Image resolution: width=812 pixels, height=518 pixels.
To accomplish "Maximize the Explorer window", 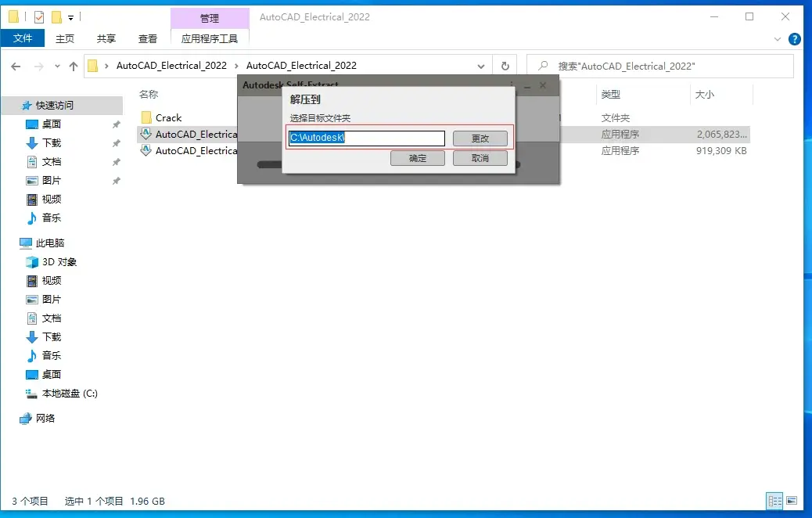I will click(x=749, y=17).
